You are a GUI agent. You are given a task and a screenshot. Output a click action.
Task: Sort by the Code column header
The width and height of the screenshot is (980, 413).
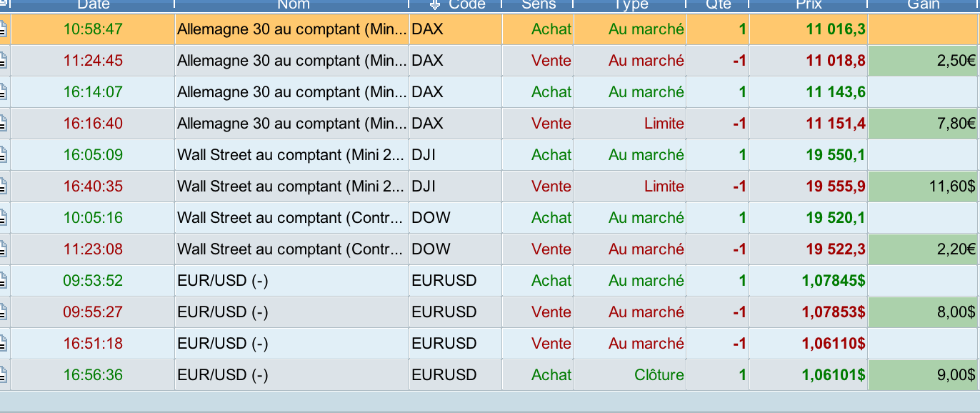pyautogui.click(x=455, y=5)
